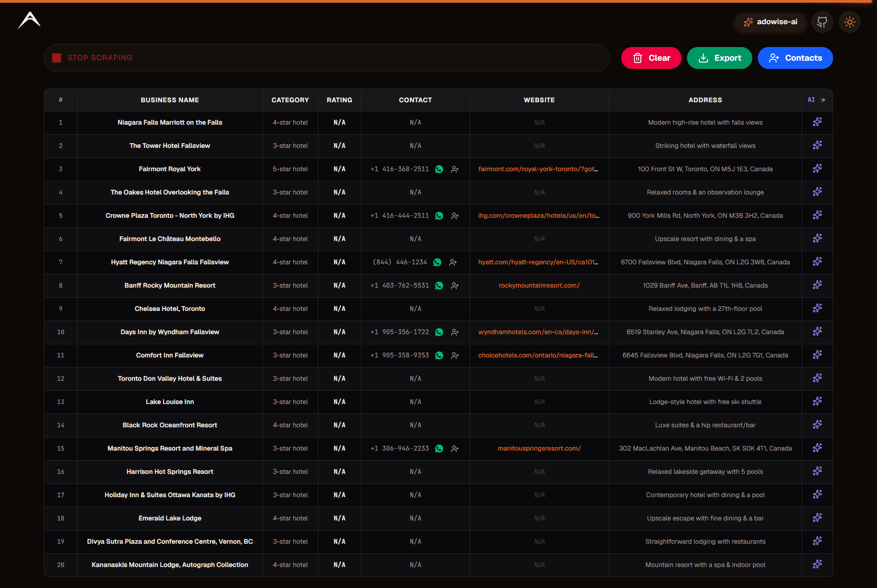Run AI analysis for The Tower Hotel Fallsview
This screenshot has width=877, height=588.
[817, 145]
